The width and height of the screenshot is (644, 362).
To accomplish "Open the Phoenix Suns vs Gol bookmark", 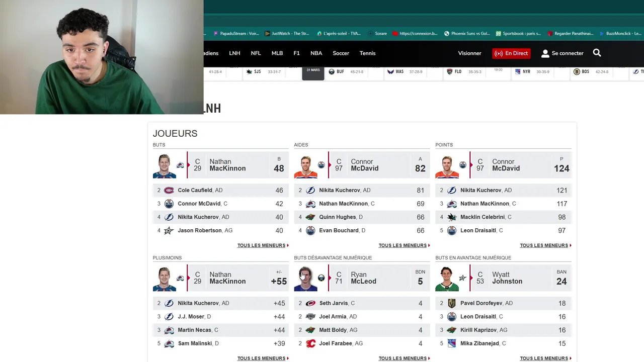I will pyautogui.click(x=467, y=34).
